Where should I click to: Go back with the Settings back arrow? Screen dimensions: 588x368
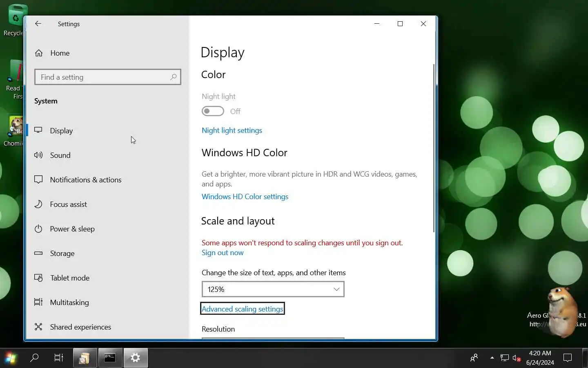coord(38,24)
